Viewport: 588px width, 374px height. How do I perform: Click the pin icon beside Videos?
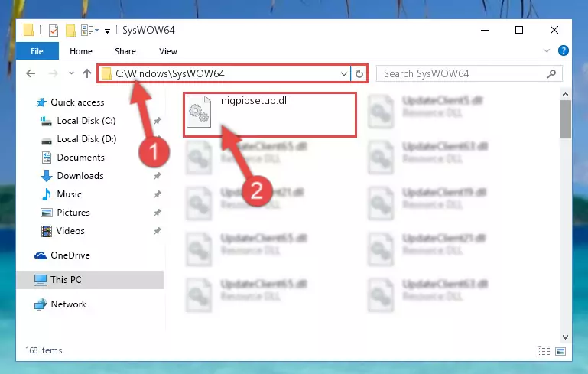[x=158, y=231]
